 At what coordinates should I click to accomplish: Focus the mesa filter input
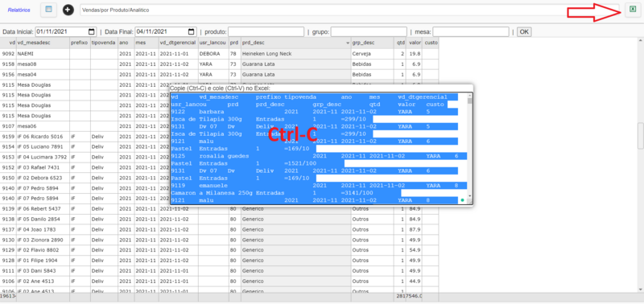(x=471, y=31)
